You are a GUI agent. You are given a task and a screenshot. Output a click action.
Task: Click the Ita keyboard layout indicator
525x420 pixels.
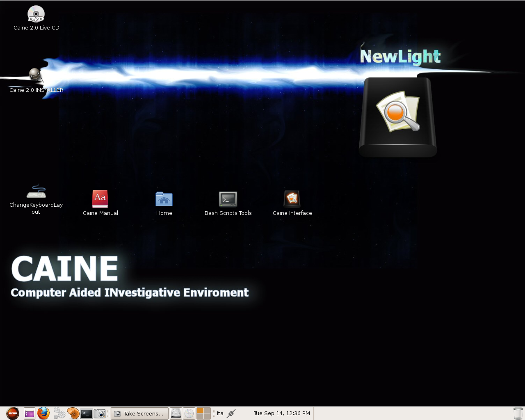coord(220,413)
